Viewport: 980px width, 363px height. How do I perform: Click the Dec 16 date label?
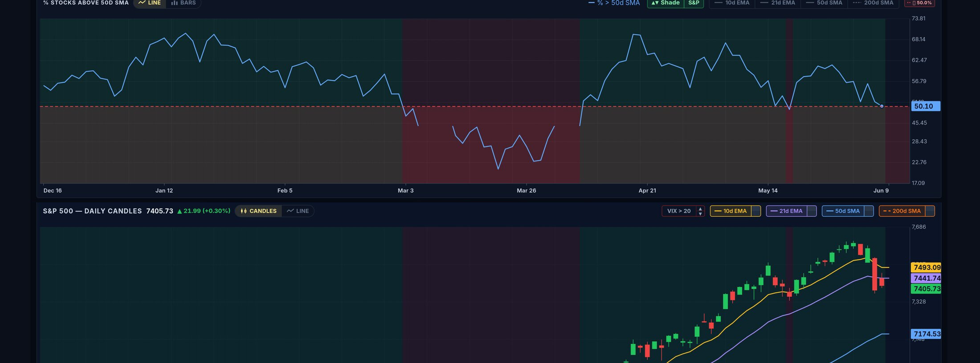coord(53,190)
